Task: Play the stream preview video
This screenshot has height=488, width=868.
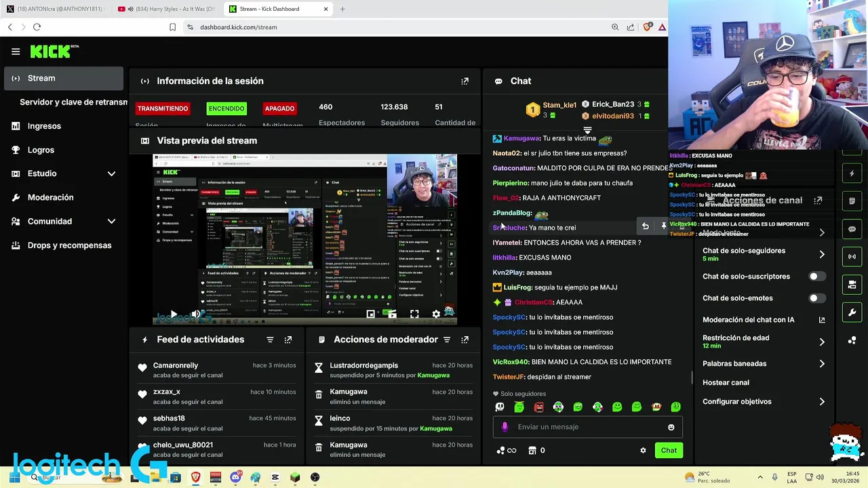Action: coord(174,314)
